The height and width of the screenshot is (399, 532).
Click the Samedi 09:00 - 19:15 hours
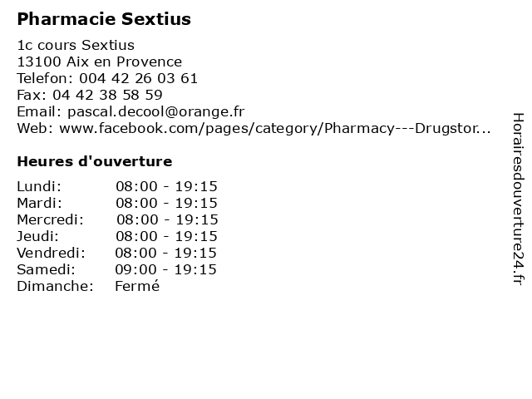pyautogui.click(x=165, y=269)
